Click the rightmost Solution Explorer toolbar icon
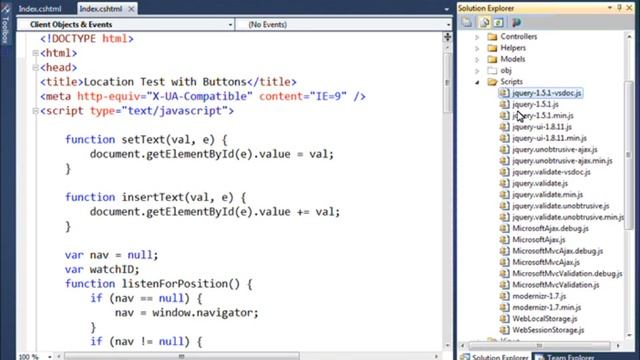 516,22
